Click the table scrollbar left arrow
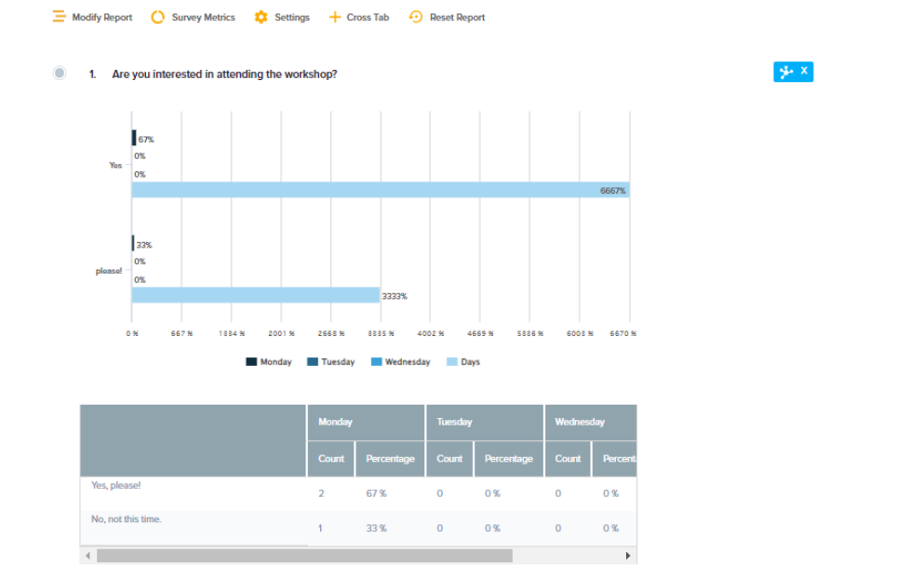 [x=88, y=556]
